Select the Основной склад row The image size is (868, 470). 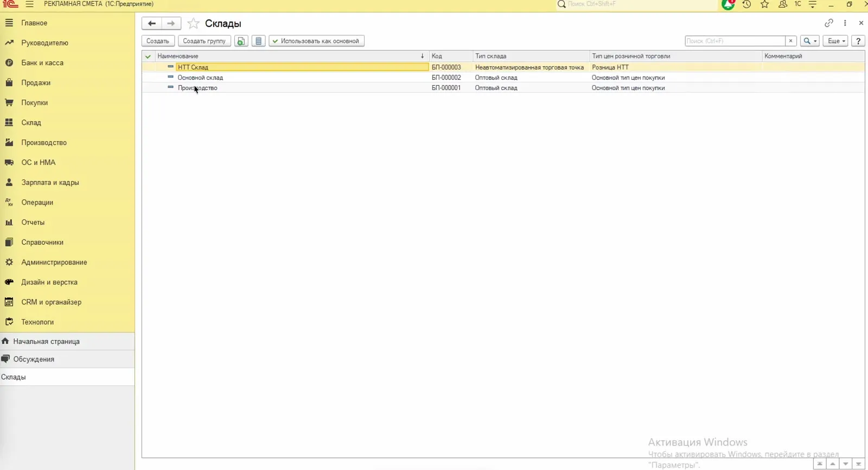tap(503, 78)
